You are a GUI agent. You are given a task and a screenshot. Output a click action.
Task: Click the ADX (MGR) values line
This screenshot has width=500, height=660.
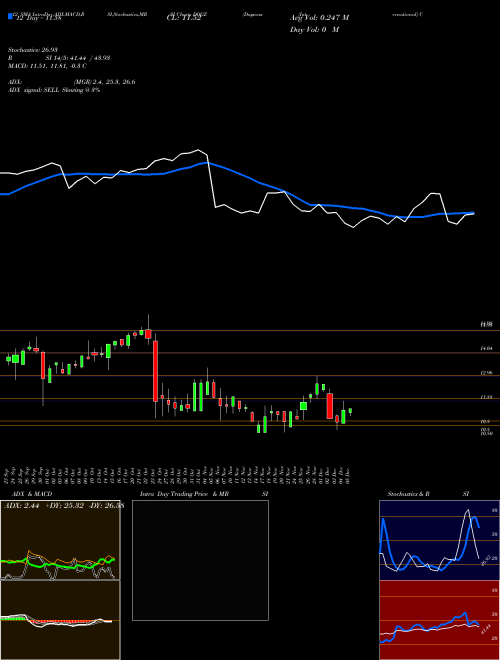tap(72, 82)
